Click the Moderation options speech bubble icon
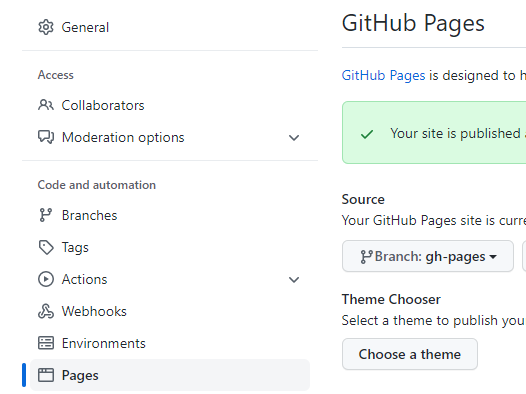 point(46,137)
